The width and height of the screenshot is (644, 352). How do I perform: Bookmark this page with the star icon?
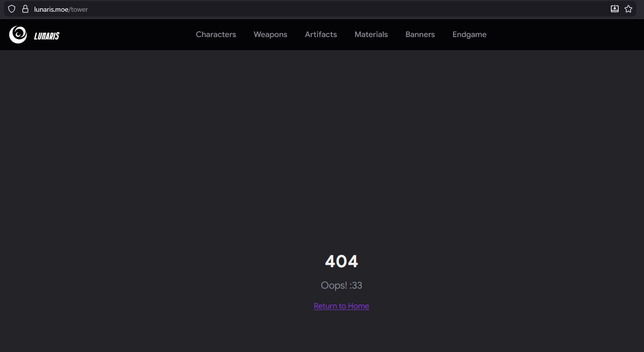(628, 9)
